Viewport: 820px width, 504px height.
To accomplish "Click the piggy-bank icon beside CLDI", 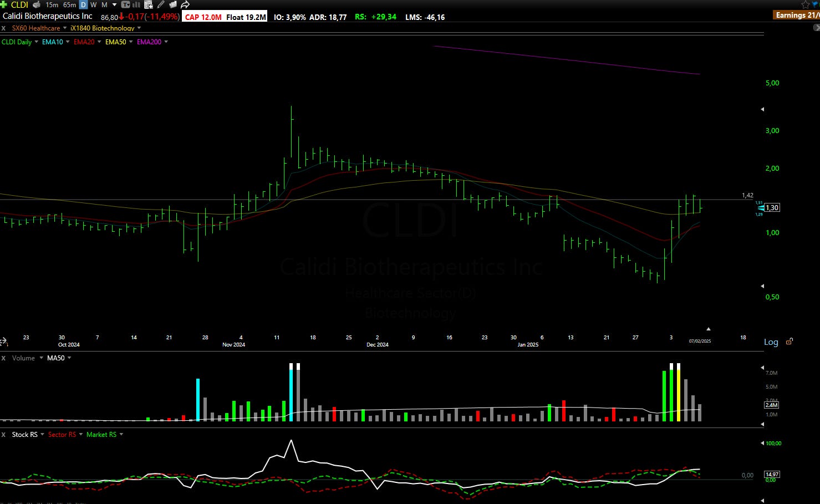I will pos(37,4).
